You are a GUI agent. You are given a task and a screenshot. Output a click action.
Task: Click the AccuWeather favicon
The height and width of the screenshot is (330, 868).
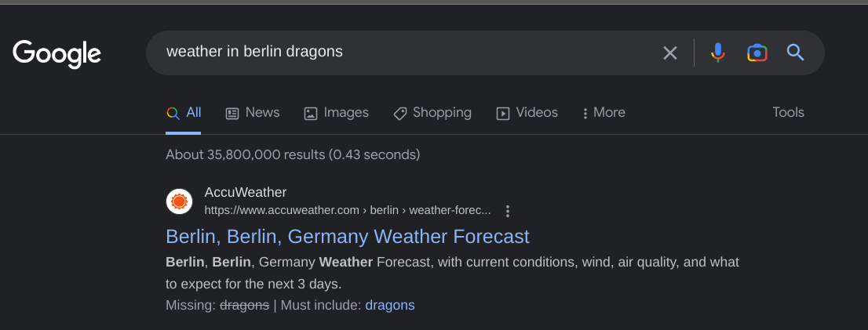pos(179,201)
